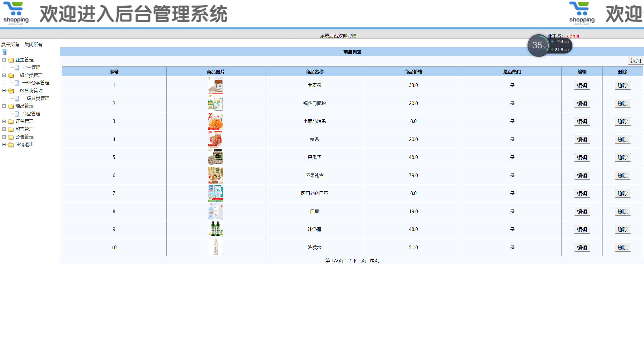The height and width of the screenshot is (346, 644).
Task: Click the 35% circular speed indicator
Action: pos(539,45)
